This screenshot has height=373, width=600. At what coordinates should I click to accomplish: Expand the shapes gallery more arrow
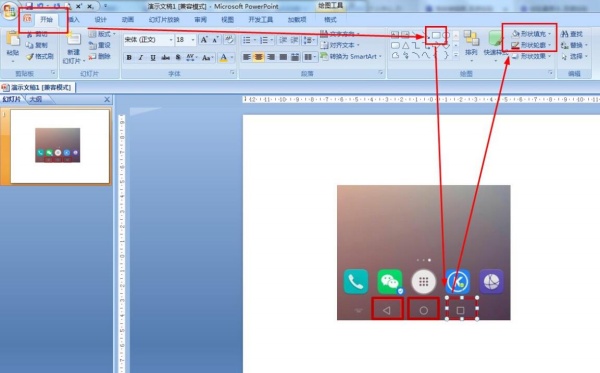tap(456, 55)
